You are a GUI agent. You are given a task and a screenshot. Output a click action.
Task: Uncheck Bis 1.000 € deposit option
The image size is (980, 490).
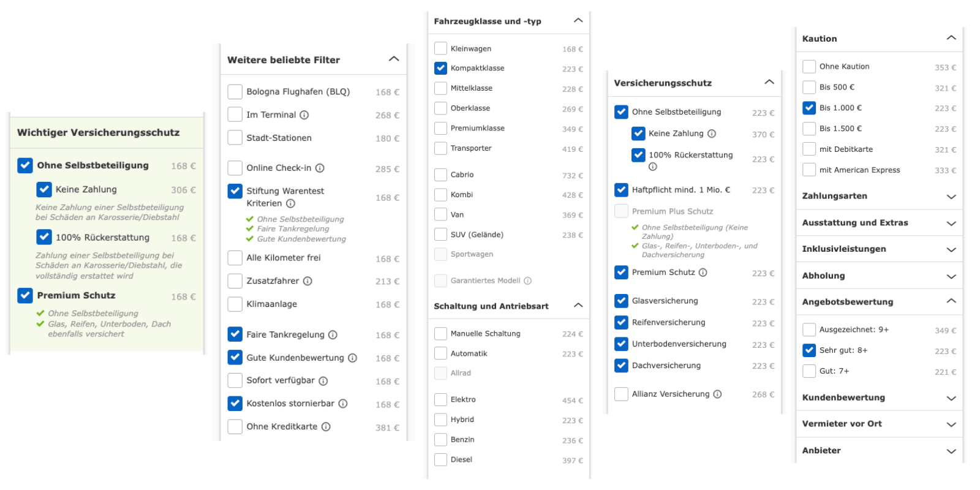(x=809, y=108)
